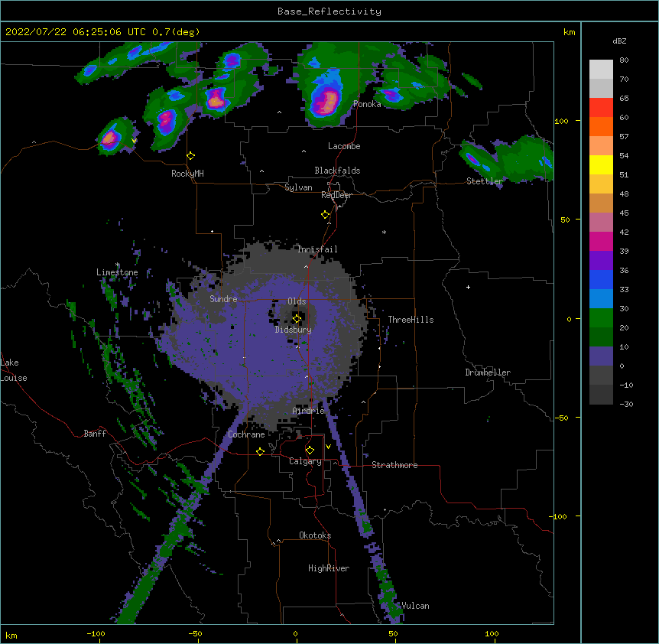The width and height of the screenshot is (659, 644).
Task: Click the Airdrie label
Action: coord(309,411)
